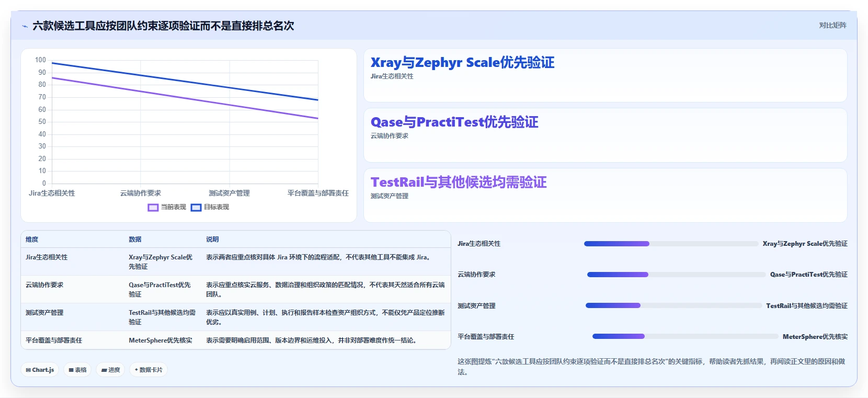This screenshot has height=398, width=868.
Task: Click the 平台覆盖与部署责任 chart axis label
Action: (318, 193)
